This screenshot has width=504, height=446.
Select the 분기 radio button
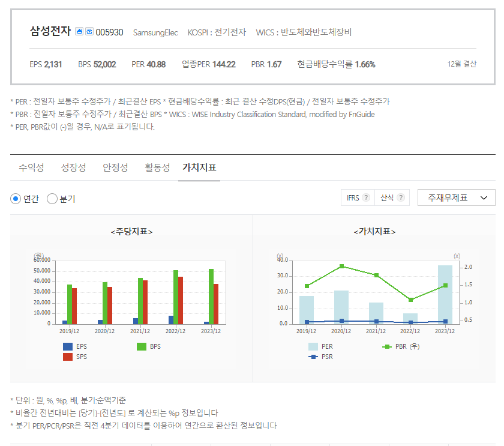tap(52, 199)
